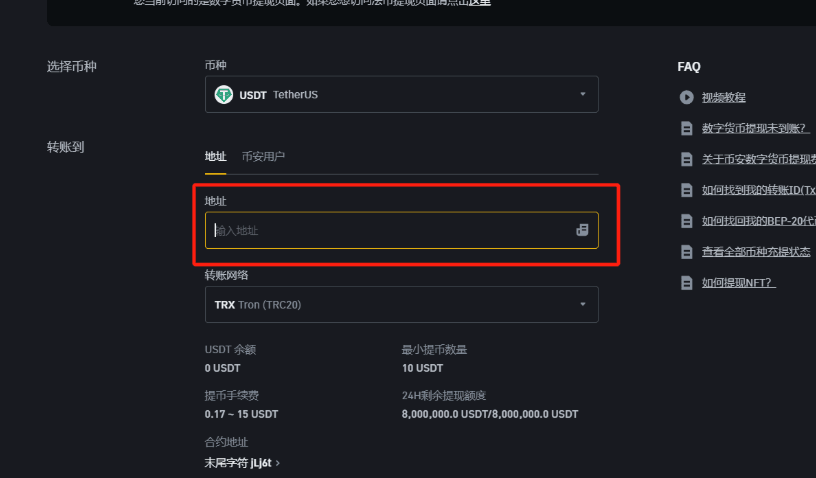
Task: Focus the 输入地址 address input field
Action: pos(390,230)
